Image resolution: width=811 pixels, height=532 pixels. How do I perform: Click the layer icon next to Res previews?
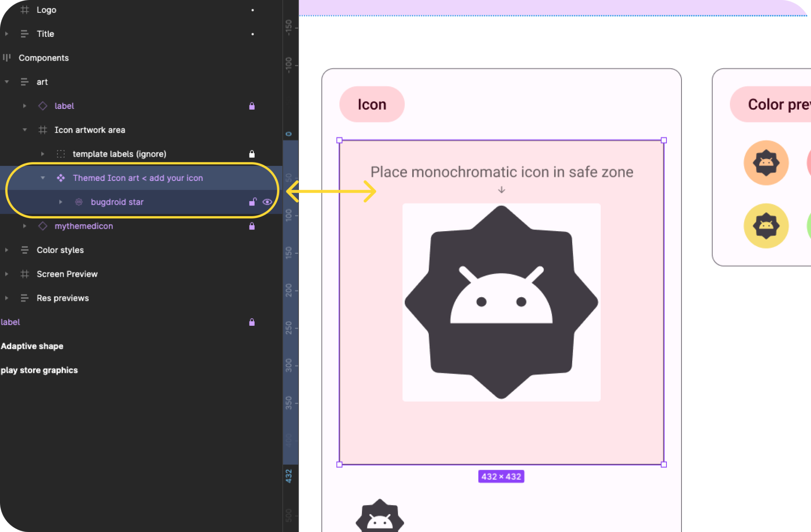[25, 298]
